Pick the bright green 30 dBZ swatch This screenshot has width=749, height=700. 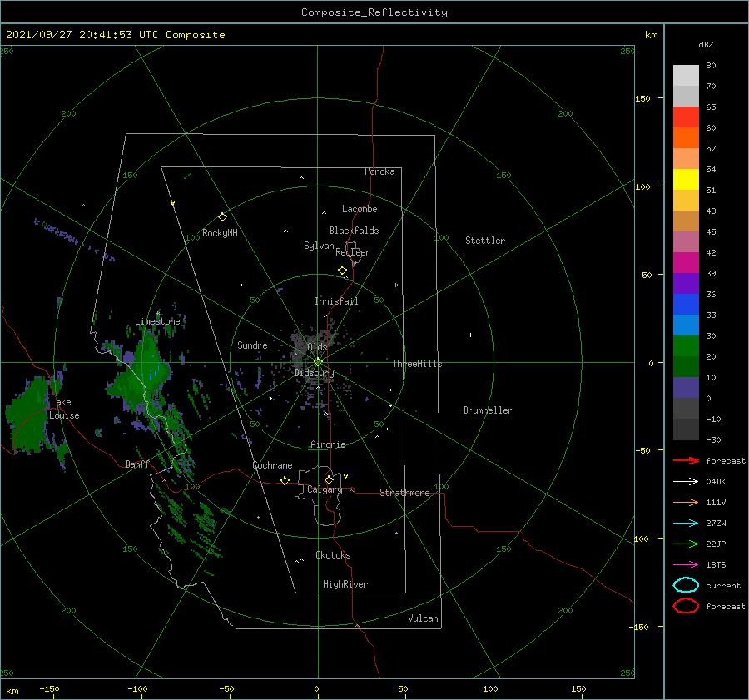(686, 345)
